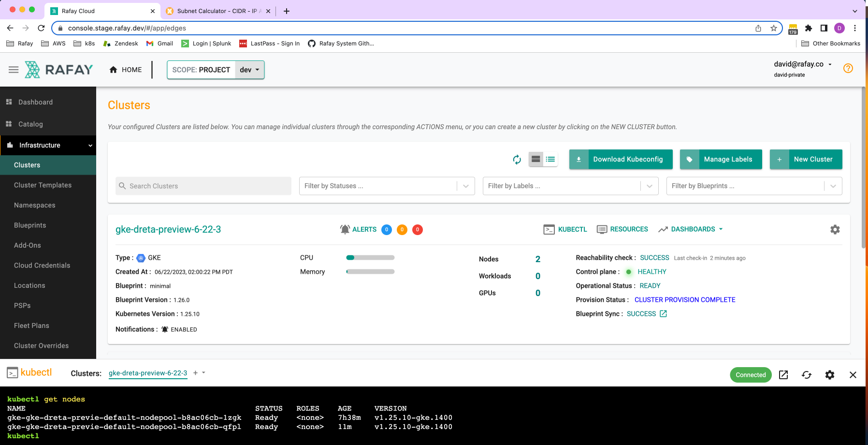Pop out kubectl terminal to new window
Screen dimensions: 868x445
(x=783, y=375)
